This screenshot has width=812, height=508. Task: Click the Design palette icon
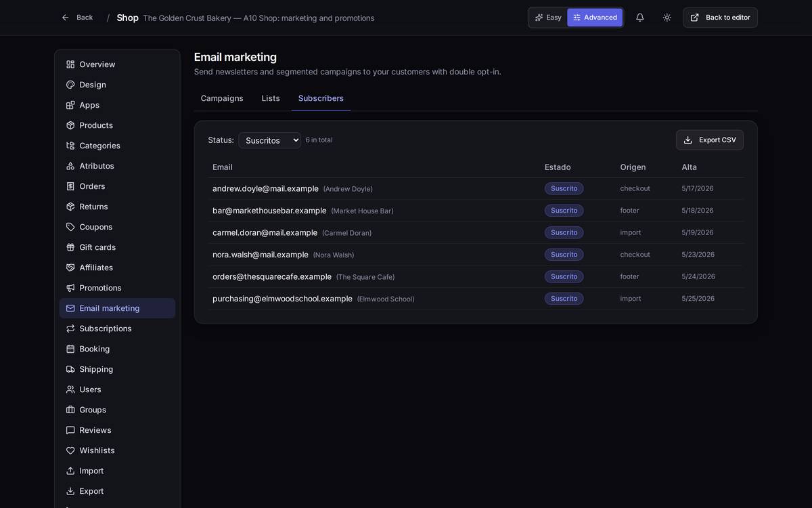(x=70, y=85)
